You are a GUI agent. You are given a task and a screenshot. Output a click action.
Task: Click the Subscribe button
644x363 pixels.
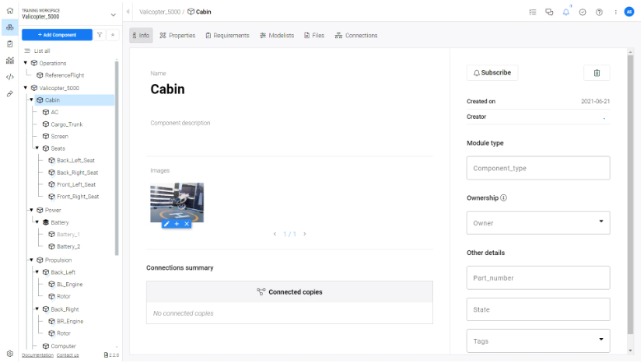click(492, 73)
